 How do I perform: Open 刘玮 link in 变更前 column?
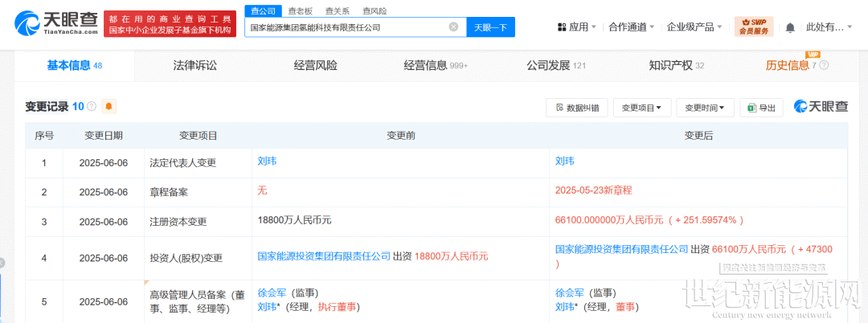click(267, 161)
